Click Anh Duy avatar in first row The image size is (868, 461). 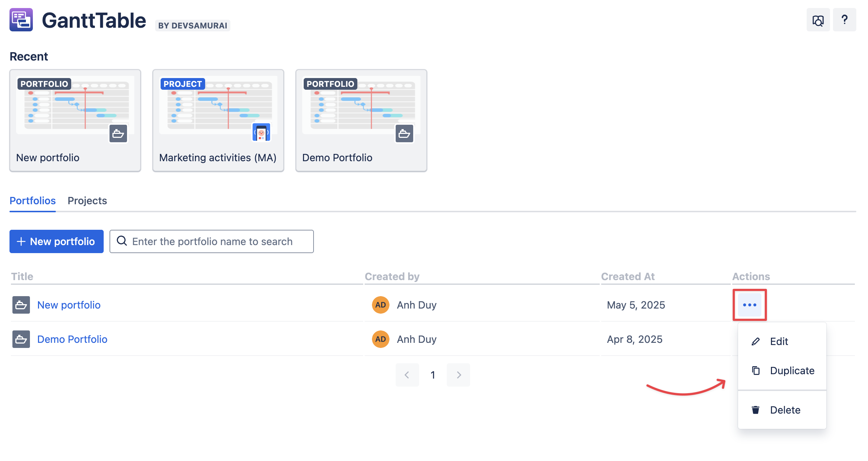point(380,305)
